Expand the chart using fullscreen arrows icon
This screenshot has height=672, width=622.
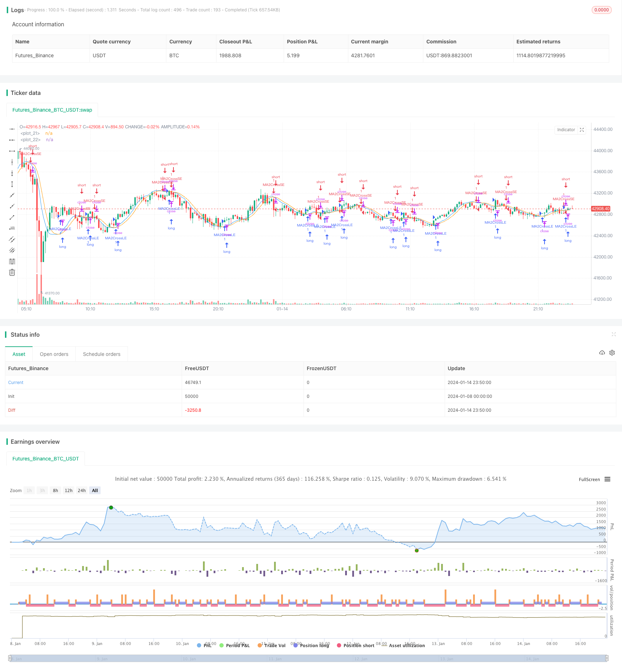(x=582, y=130)
